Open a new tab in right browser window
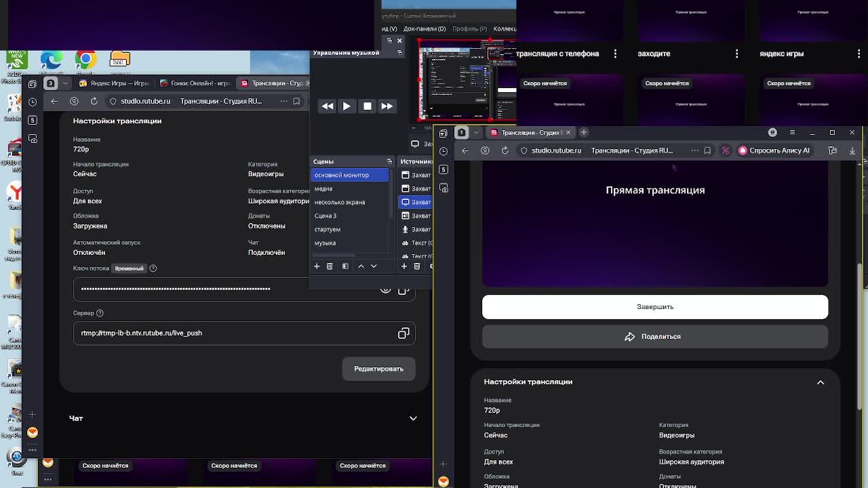The width and height of the screenshot is (868, 488). point(584,132)
